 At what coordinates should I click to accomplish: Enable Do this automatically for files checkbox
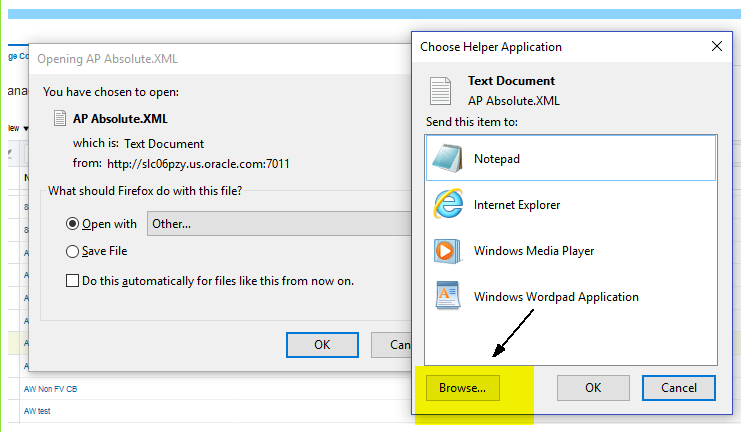click(72, 281)
